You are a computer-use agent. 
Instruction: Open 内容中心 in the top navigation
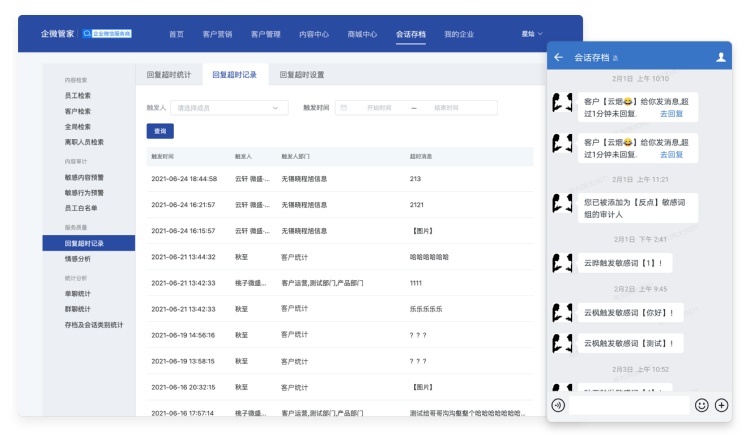[x=313, y=33]
